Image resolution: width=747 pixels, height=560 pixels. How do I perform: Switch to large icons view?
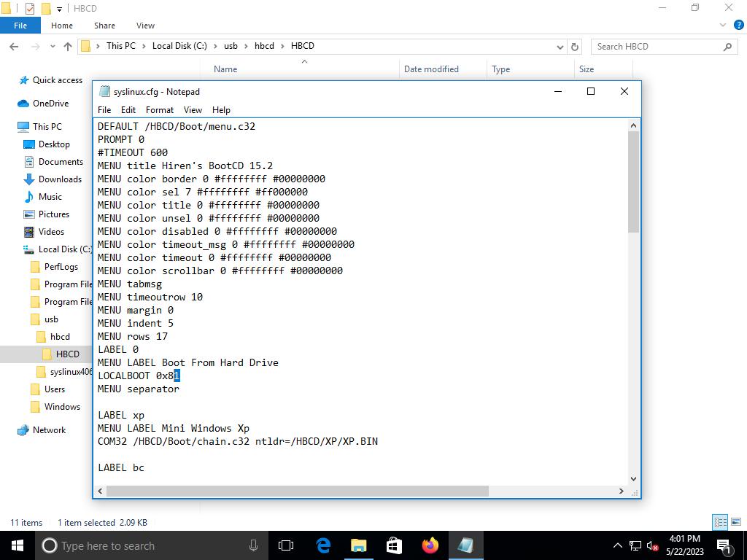[x=736, y=522]
